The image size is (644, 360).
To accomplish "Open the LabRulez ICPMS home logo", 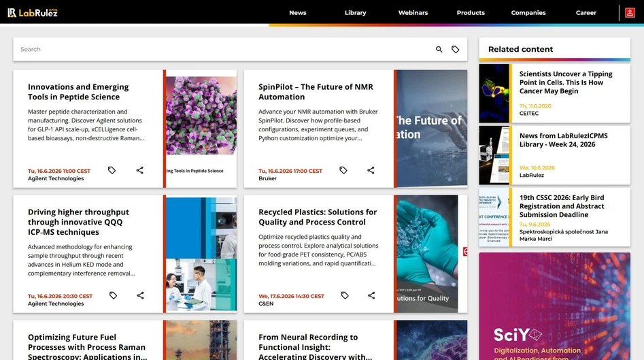I will 33,13.
